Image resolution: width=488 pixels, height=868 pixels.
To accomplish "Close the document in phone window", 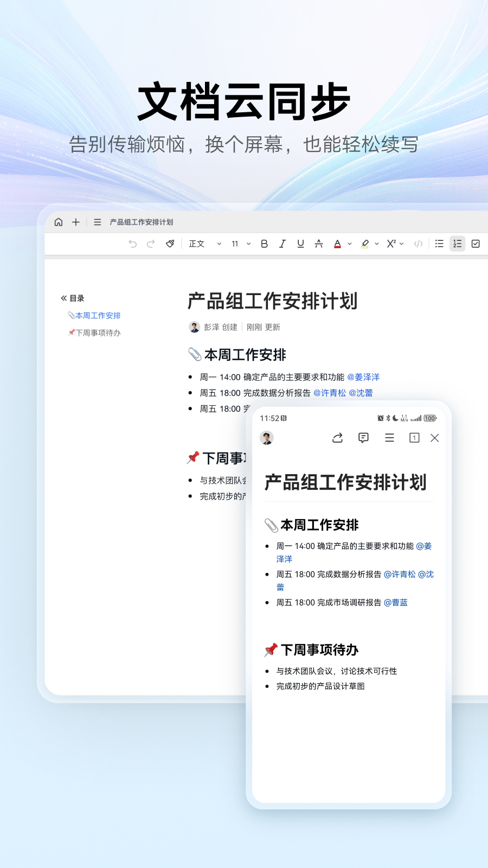I will (x=435, y=438).
